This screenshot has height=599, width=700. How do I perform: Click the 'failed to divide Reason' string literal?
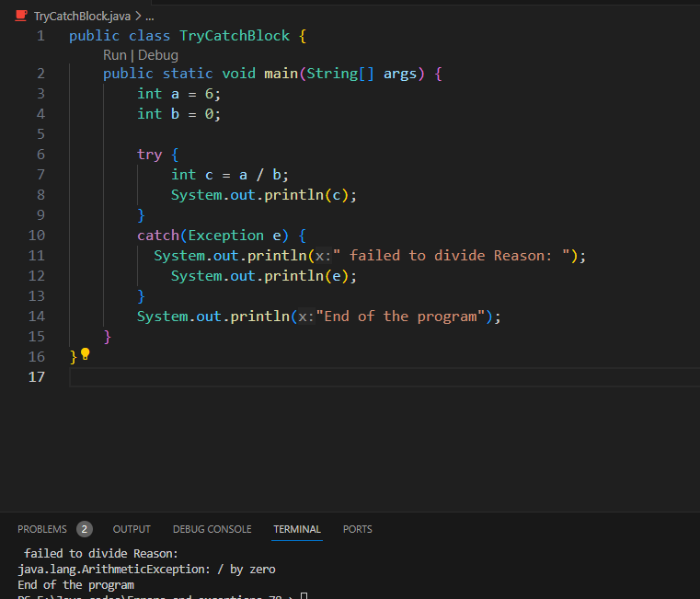[x=451, y=256]
